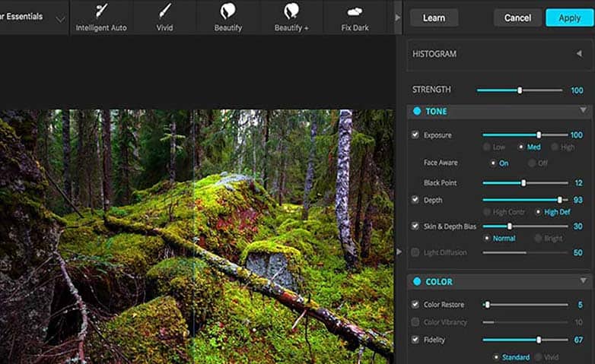Collapse the Color section triangle
The image size is (595, 364).
[583, 280]
